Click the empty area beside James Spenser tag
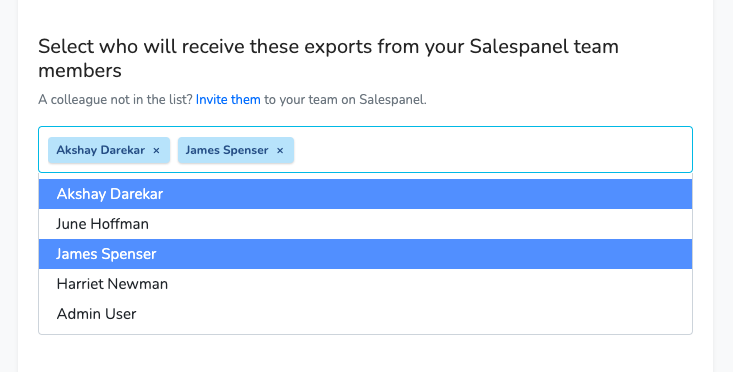 coord(491,150)
